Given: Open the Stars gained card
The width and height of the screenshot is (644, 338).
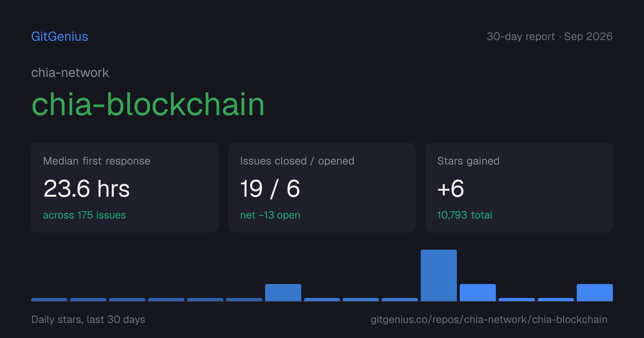Looking at the screenshot, I should 519,188.
